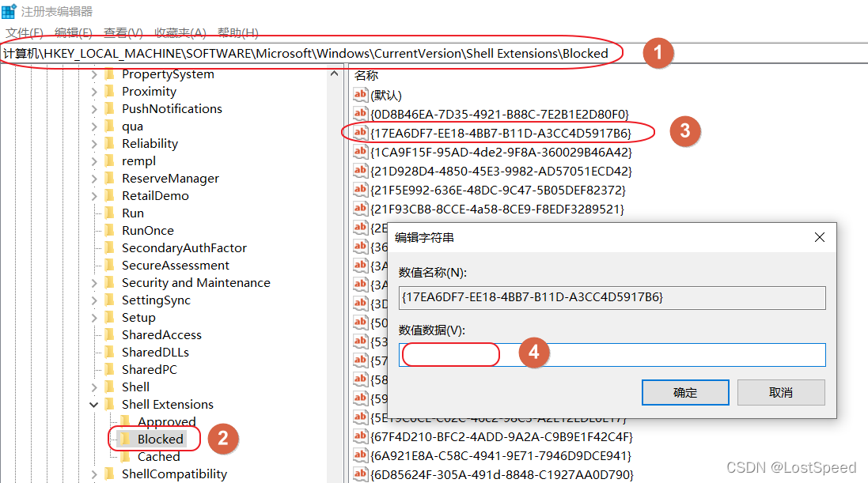The height and width of the screenshot is (483, 868).
Task: Open the Favorites (收藏夹) menu
Action: click(180, 32)
